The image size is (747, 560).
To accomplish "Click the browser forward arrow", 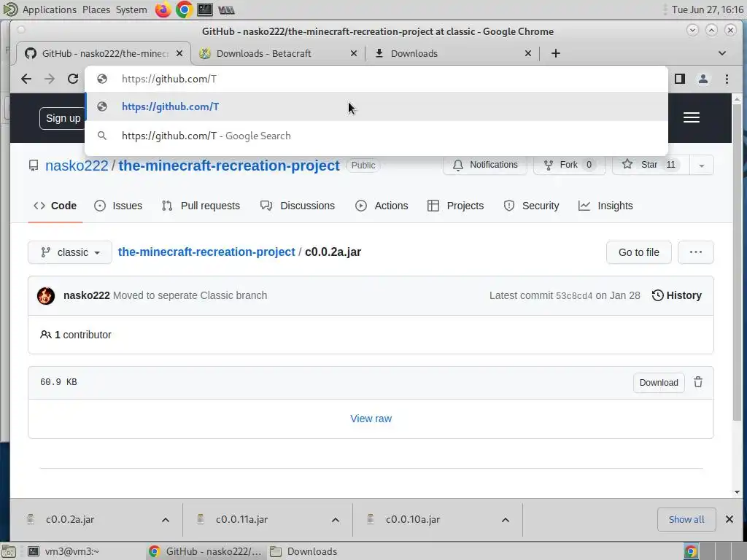I will point(50,79).
